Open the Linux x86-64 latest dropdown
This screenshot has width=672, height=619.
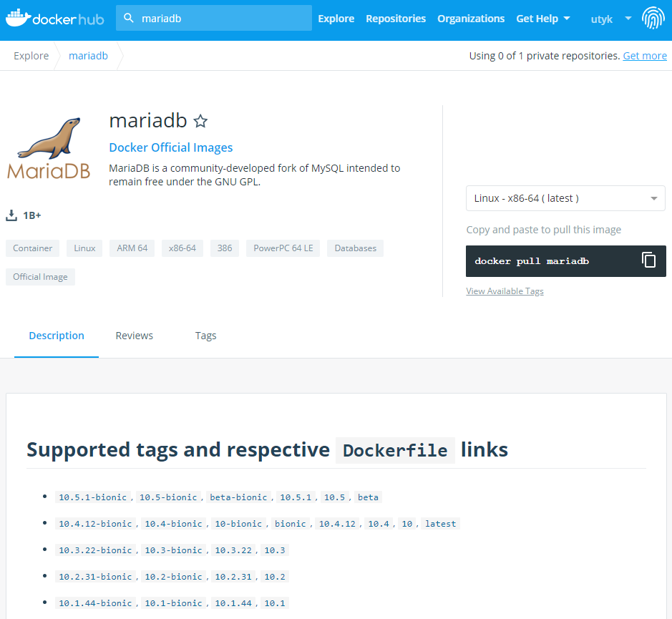565,198
